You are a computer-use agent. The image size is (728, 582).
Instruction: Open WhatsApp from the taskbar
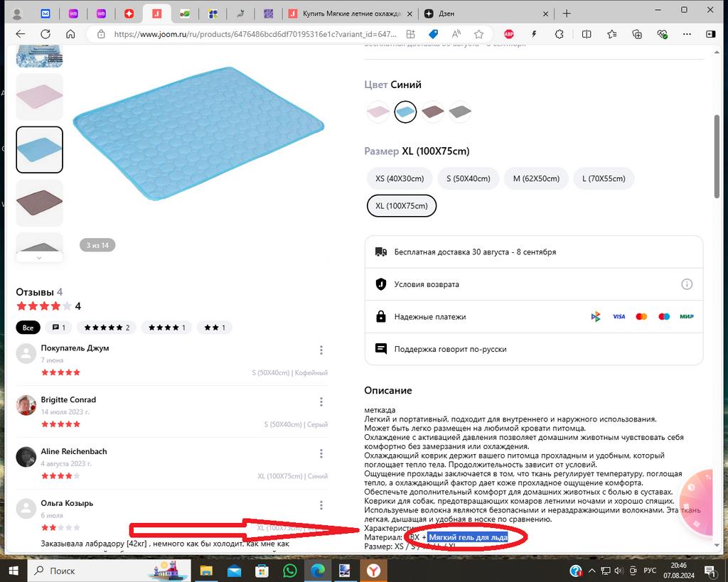pos(289,570)
